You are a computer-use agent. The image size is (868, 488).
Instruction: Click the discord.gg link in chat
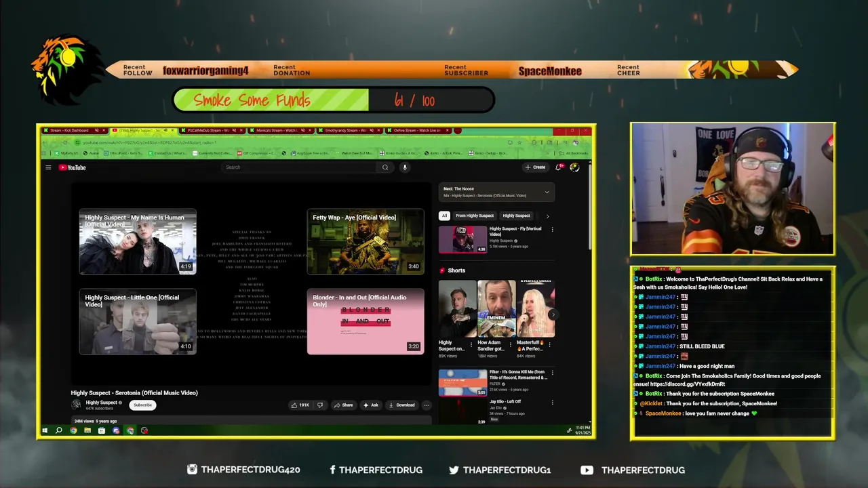click(x=687, y=384)
